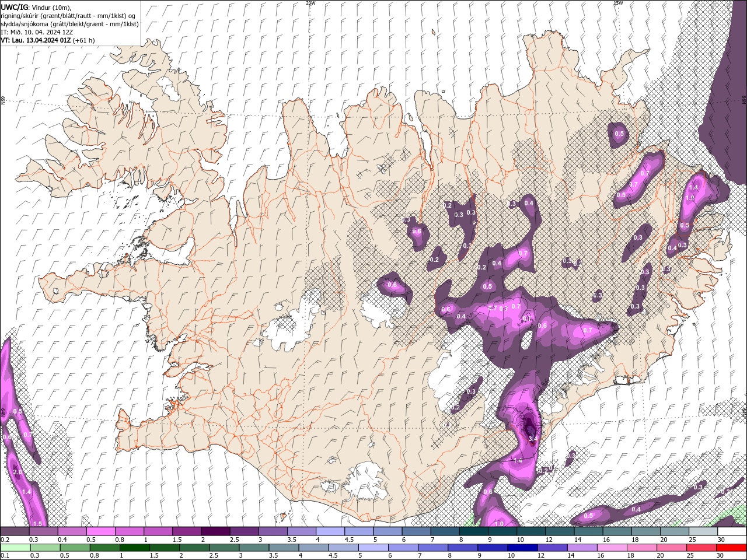Click dark teal snow swatch between 8 and 9
This screenshot has height=560, width=747.
pos(473,531)
